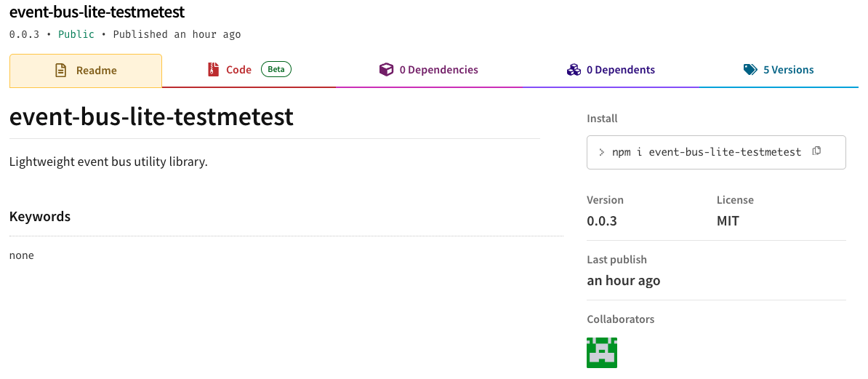Open the green collaborator avatar
The height and width of the screenshot is (379, 868).
(x=602, y=352)
